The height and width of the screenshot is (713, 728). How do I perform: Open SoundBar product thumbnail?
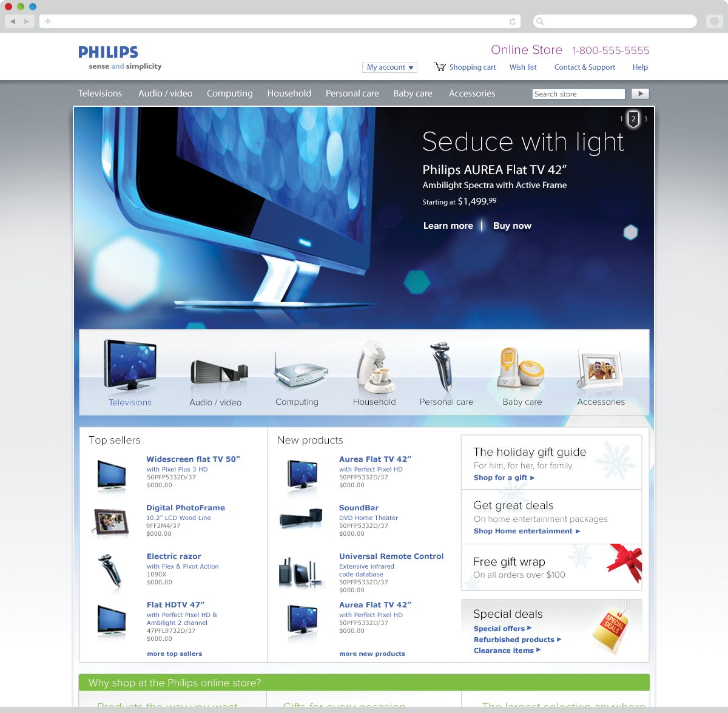click(301, 518)
